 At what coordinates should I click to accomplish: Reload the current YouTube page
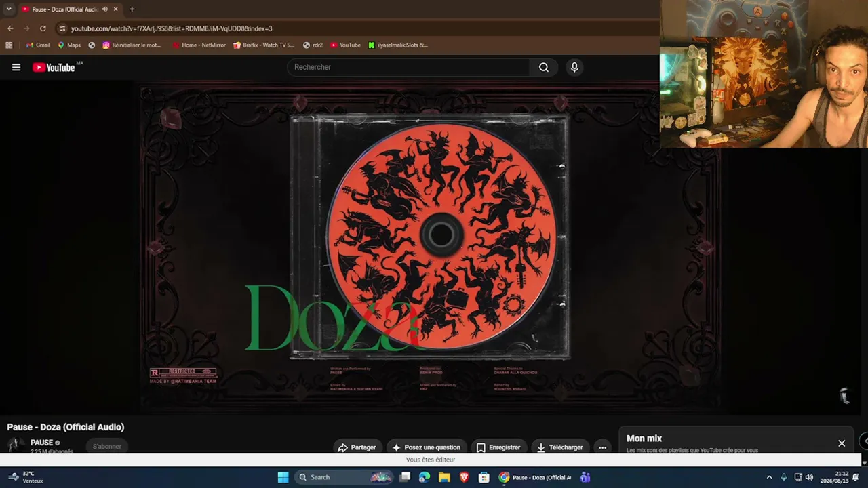point(43,28)
